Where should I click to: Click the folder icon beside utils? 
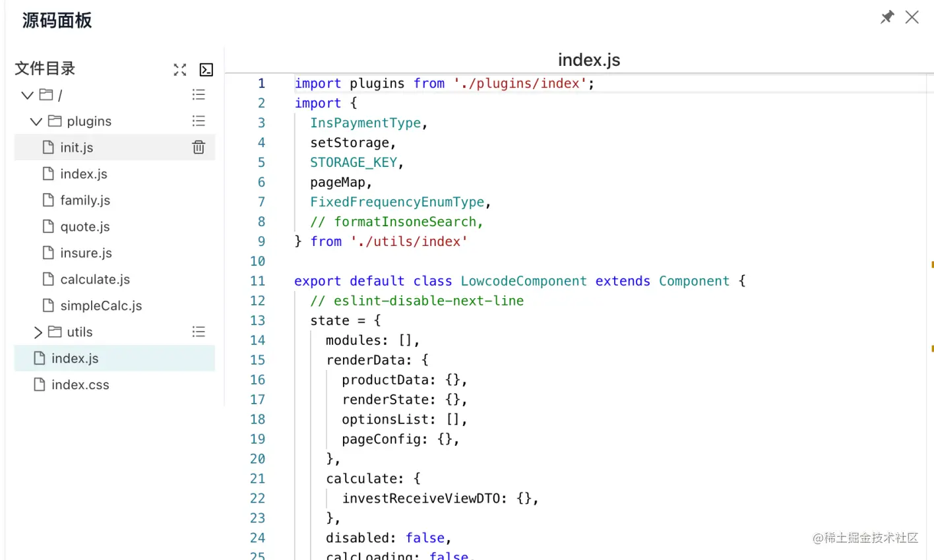click(x=55, y=332)
